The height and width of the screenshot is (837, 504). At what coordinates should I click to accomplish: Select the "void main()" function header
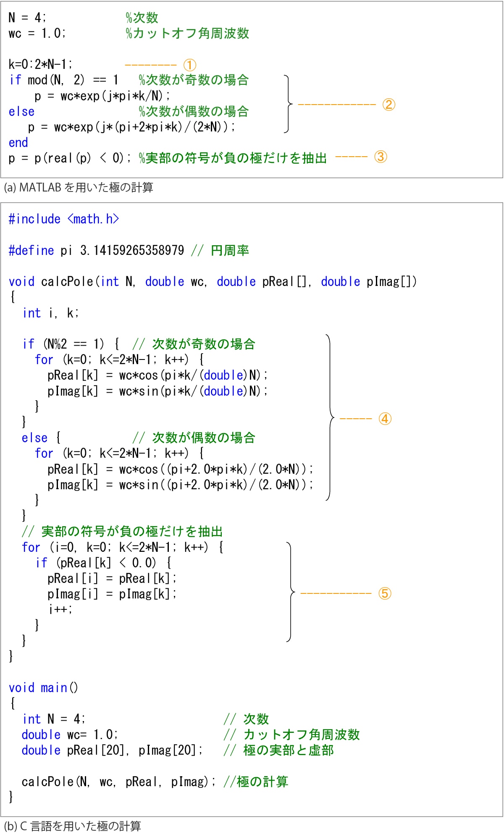click(x=43, y=688)
